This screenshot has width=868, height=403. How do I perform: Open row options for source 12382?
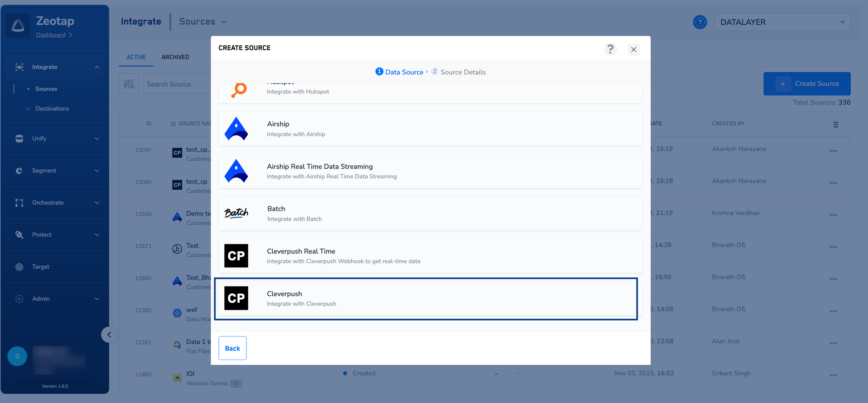pos(833,311)
